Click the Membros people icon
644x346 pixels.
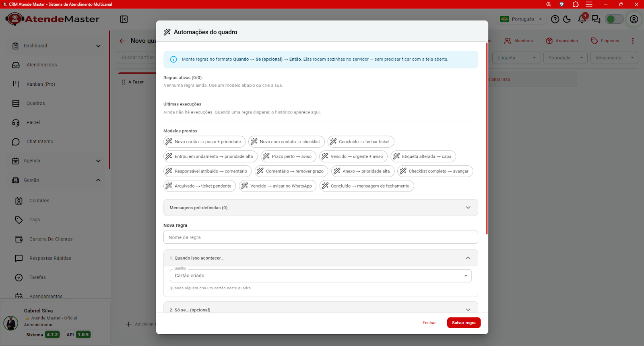tap(508, 41)
